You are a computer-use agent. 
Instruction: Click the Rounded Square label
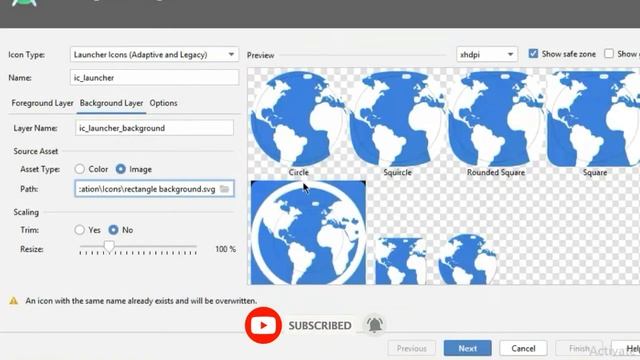coord(496,173)
